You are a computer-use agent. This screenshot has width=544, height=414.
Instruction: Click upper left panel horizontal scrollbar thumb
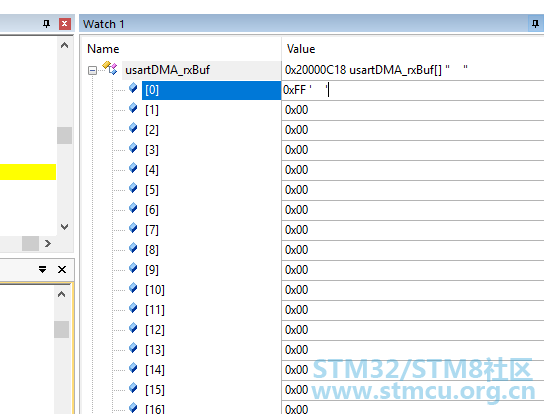pos(31,243)
